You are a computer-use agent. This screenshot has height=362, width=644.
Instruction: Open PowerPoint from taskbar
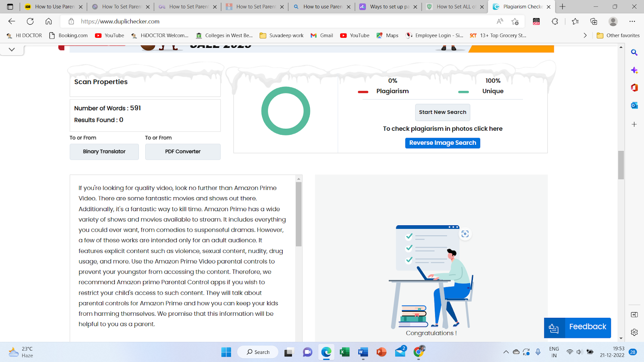tap(382, 352)
